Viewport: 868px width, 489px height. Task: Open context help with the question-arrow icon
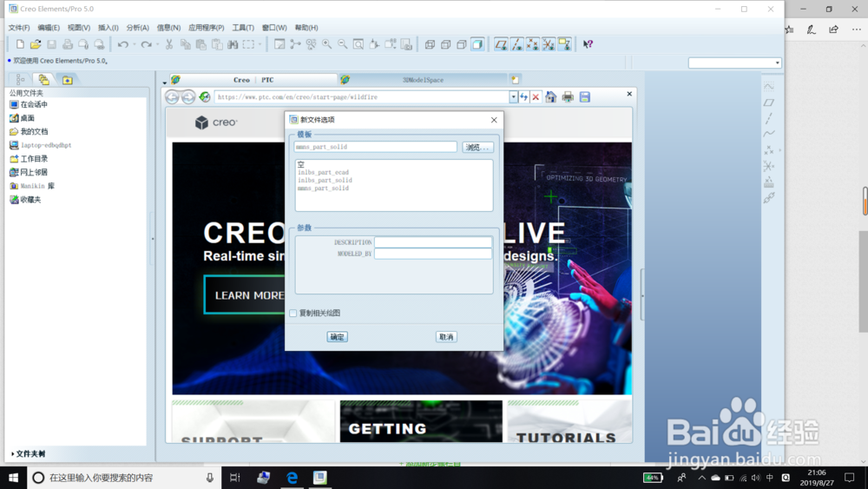pos(588,44)
